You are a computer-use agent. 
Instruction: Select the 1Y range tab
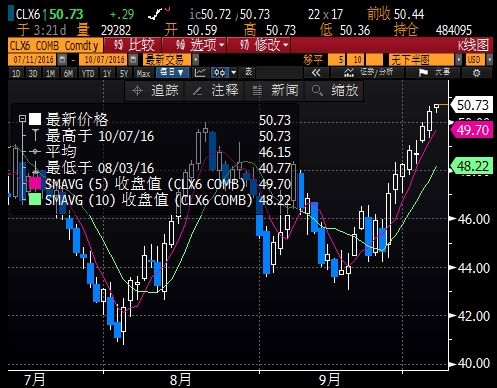[x=107, y=73]
